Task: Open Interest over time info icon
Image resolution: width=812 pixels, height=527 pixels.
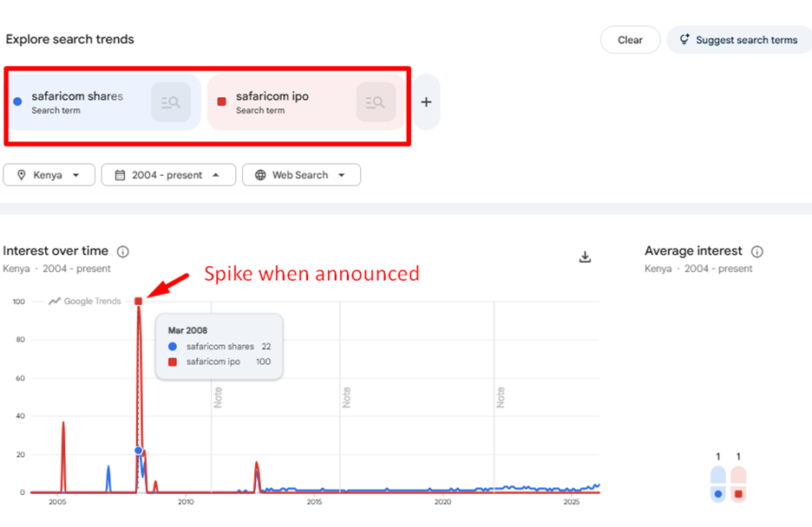Action: point(123,251)
